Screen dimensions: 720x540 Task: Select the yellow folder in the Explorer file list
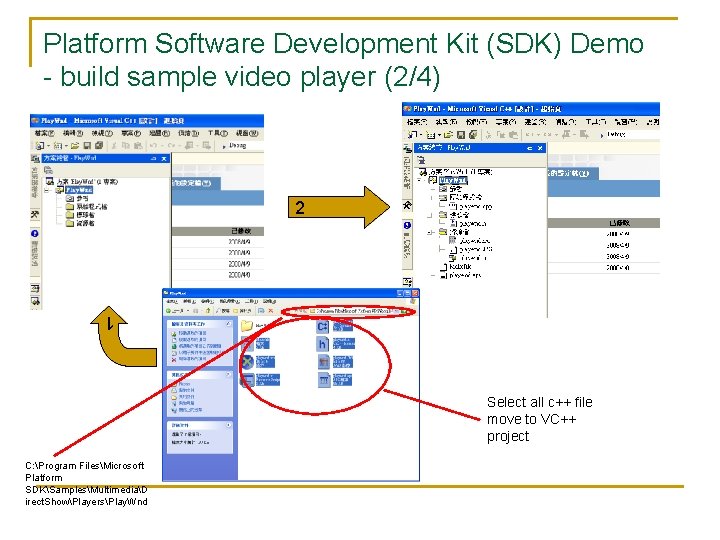pyautogui.click(x=247, y=326)
